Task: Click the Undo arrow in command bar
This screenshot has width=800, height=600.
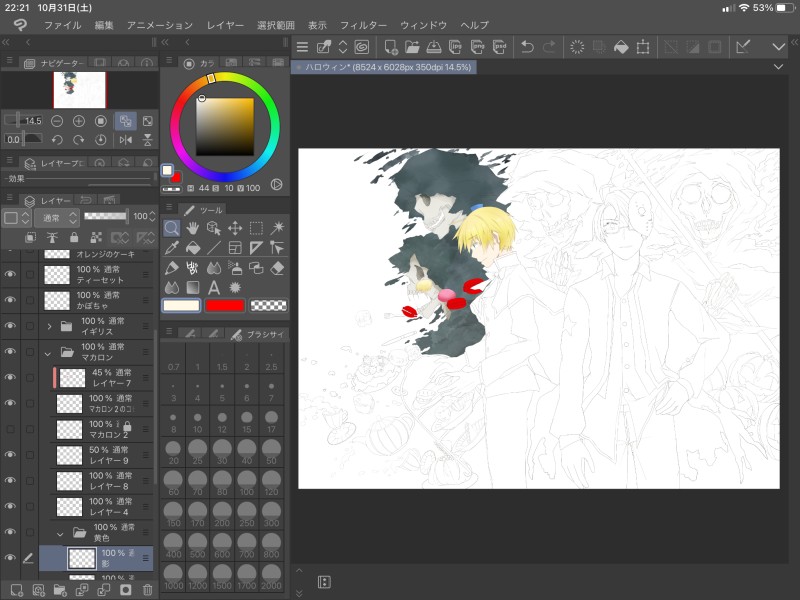Action: [527, 46]
